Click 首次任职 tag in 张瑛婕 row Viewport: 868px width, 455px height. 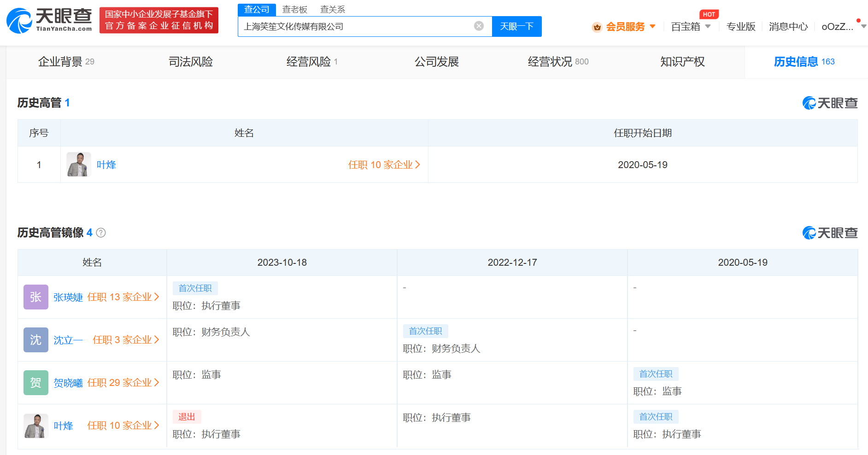coord(195,288)
